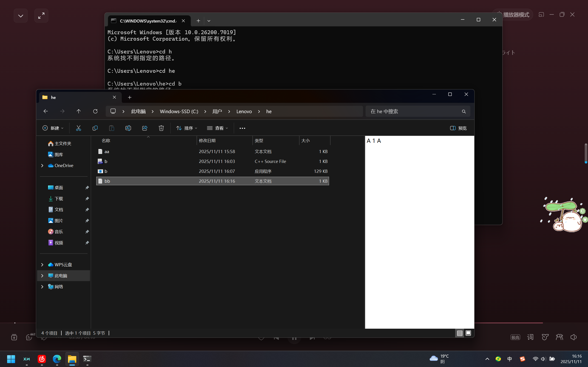Open the three-dots more options menu
Screen dimensions: 588x367
pos(242,128)
